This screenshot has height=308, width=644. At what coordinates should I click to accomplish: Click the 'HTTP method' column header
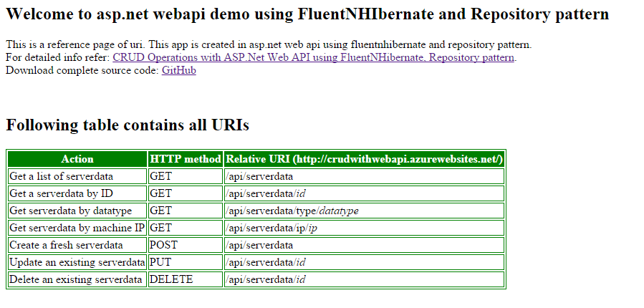coord(186,159)
